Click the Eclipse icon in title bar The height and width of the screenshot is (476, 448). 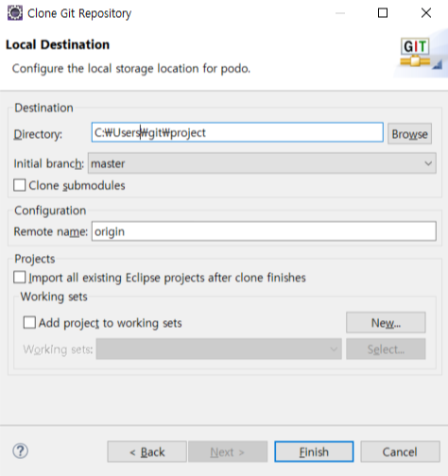coord(15,13)
